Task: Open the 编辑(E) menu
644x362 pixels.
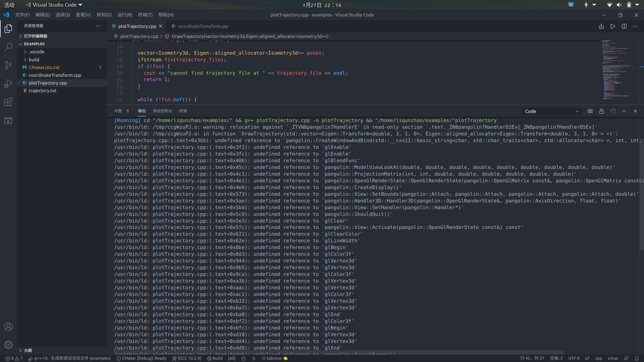Action: pyautogui.click(x=43, y=15)
